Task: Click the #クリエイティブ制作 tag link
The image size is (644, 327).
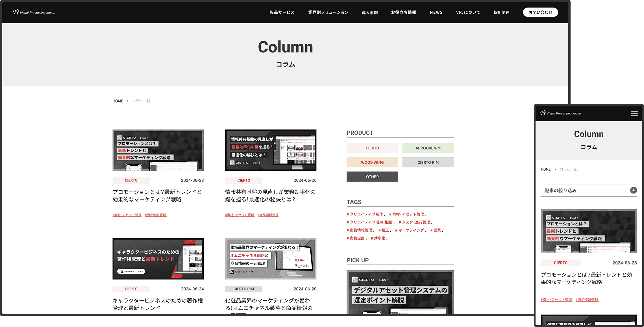Action: [x=365, y=214]
